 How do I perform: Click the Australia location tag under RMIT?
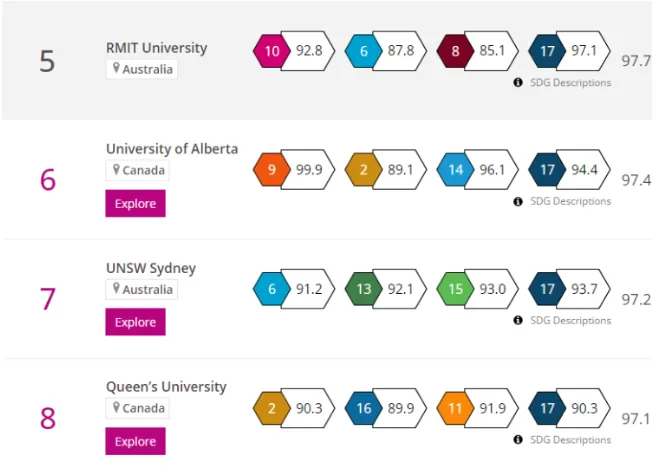142,70
